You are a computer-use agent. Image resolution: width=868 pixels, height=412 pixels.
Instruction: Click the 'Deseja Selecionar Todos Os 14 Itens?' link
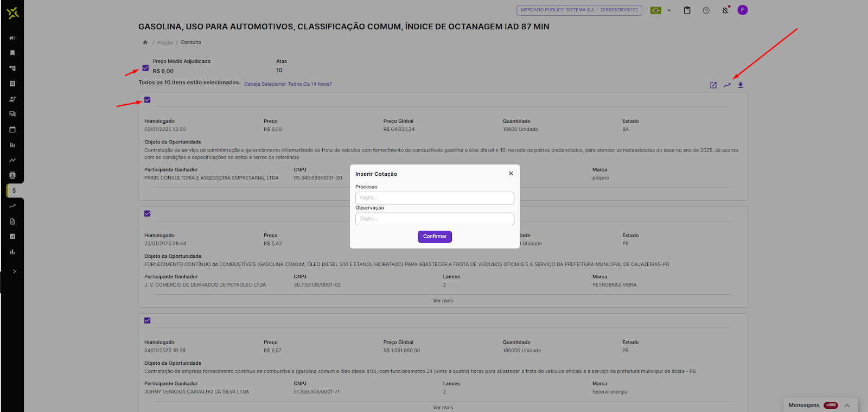[288, 84]
